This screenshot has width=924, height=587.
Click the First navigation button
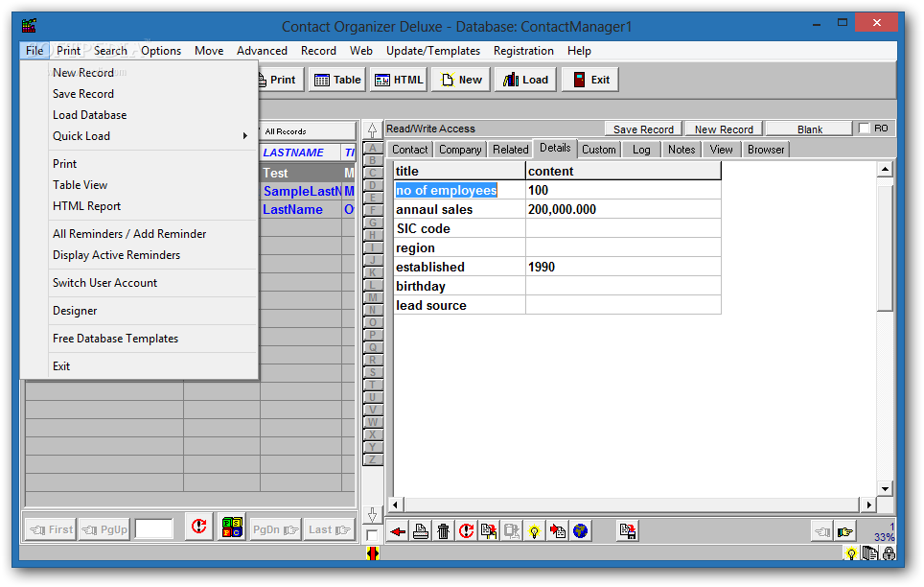pyautogui.click(x=51, y=529)
